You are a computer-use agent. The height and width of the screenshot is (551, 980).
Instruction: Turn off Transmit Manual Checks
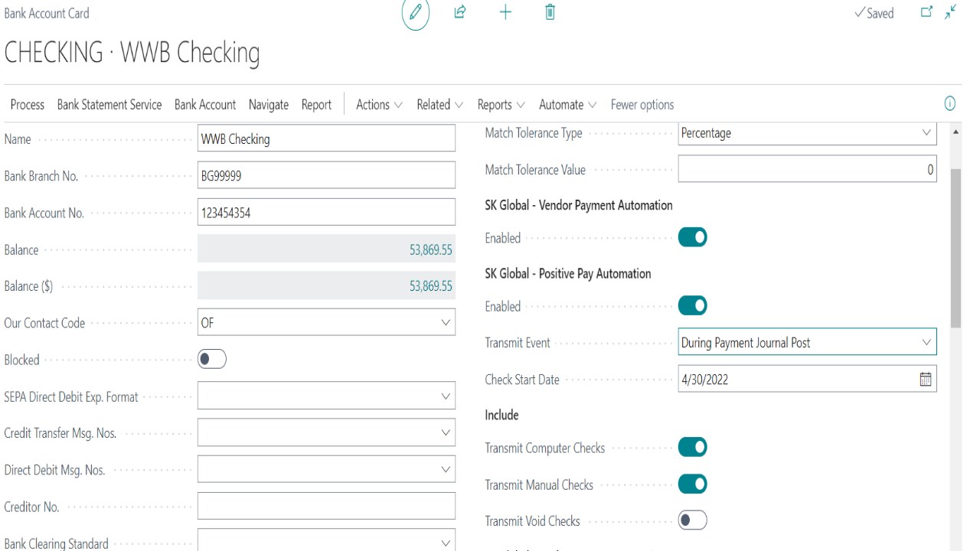(693, 484)
